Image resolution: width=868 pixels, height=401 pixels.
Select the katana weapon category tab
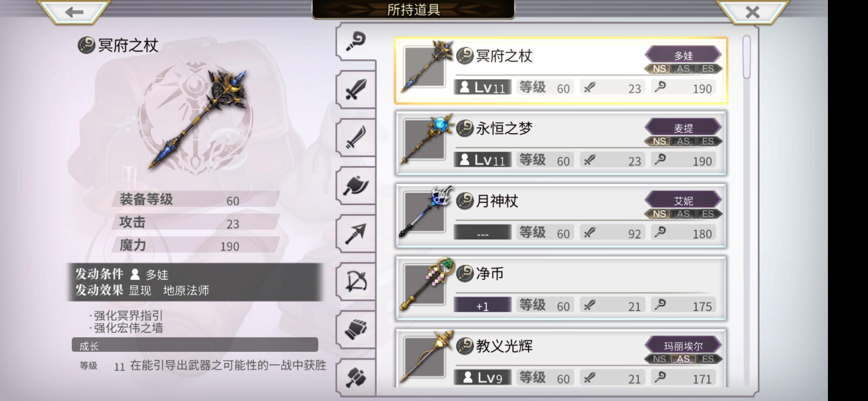356,138
